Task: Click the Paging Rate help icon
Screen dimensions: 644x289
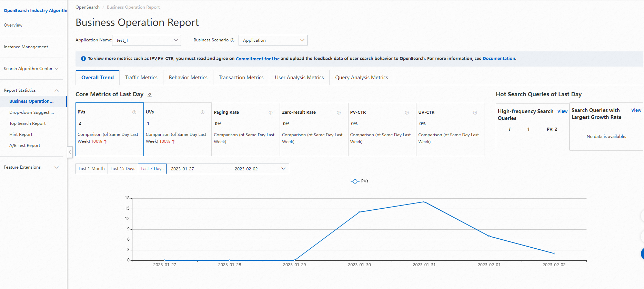Action: click(x=271, y=112)
